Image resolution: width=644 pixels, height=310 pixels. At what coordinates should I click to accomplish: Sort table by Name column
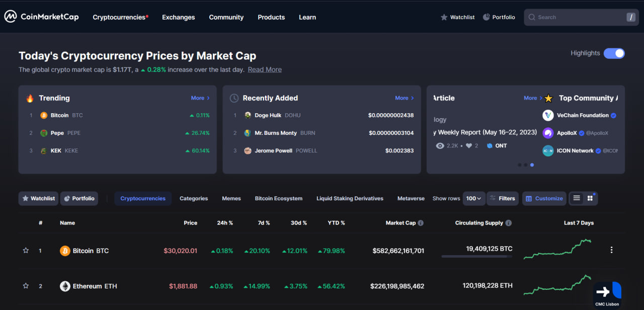[x=67, y=223]
